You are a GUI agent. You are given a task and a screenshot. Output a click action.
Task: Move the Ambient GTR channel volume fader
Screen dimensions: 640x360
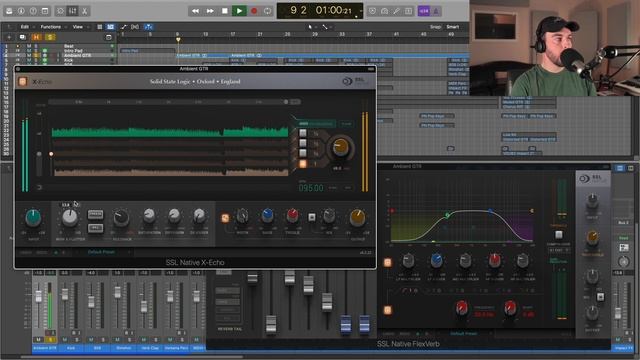pos(38,297)
